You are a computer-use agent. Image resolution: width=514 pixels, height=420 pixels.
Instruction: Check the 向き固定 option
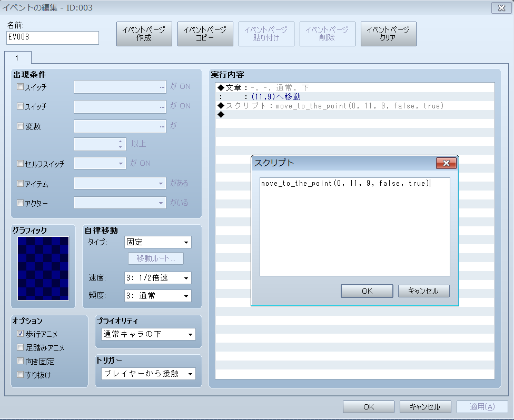(x=21, y=361)
